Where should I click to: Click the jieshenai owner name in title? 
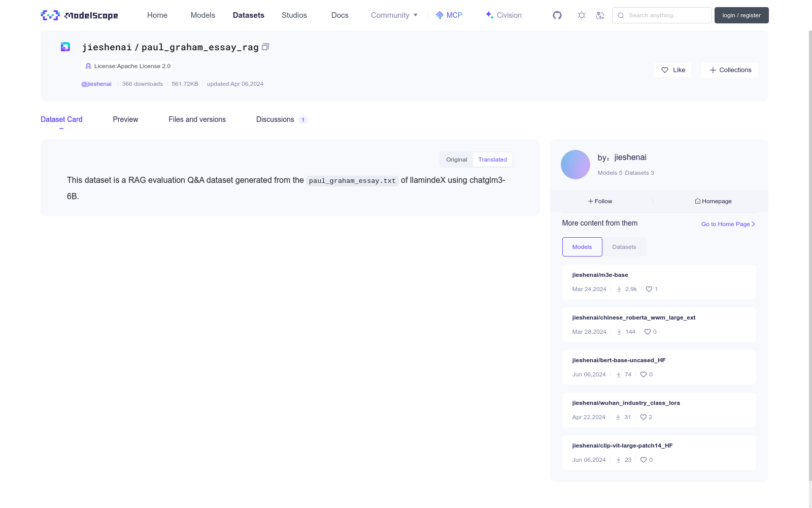107,47
